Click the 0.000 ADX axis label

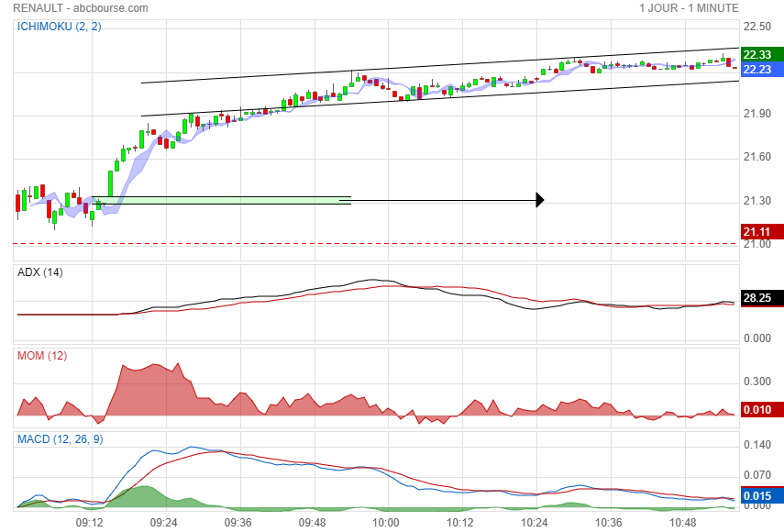(x=757, y=338)
